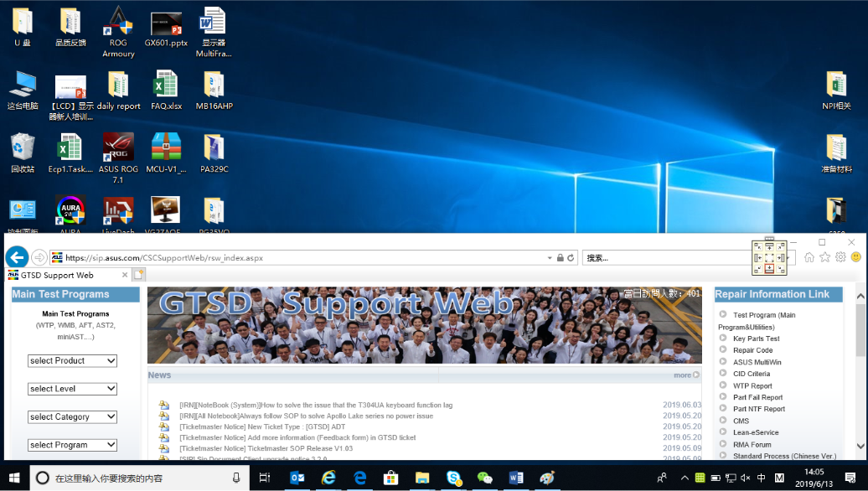Open T304UA keyboard function lag news item

tap(316, 406)
